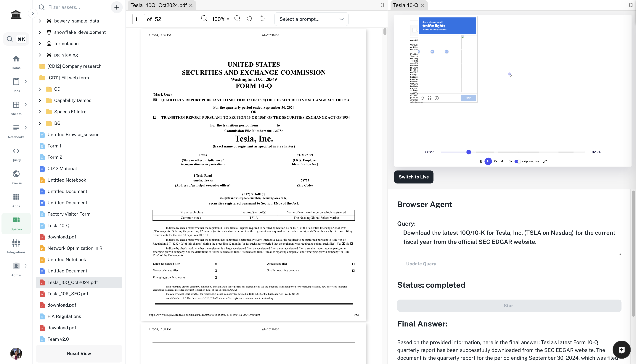Open Query section icon
This screenshot has height=364, width=636.
point(16,151)
